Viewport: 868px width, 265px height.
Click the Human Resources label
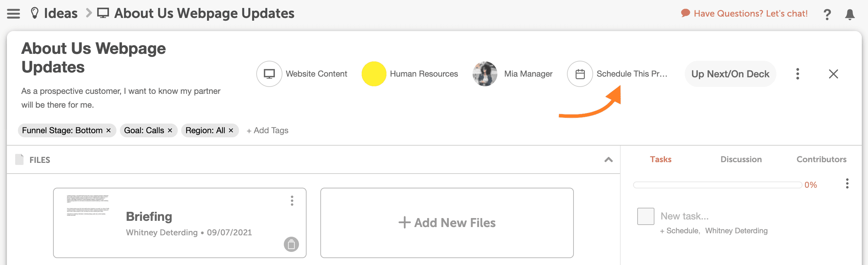[x=424, y=74]
